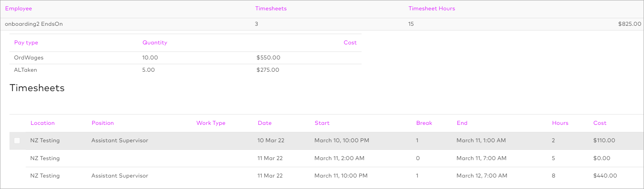The height and width of the screenshot is (189, 644).
Task: Click the Cost header in the pay type table
Action: pyautogui.click(x=350, y=43)
